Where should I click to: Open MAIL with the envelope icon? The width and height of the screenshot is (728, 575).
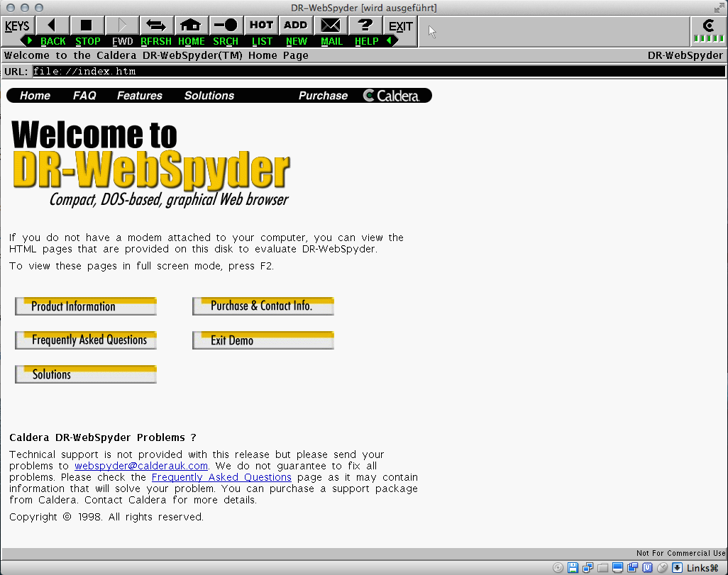(331, 26)
